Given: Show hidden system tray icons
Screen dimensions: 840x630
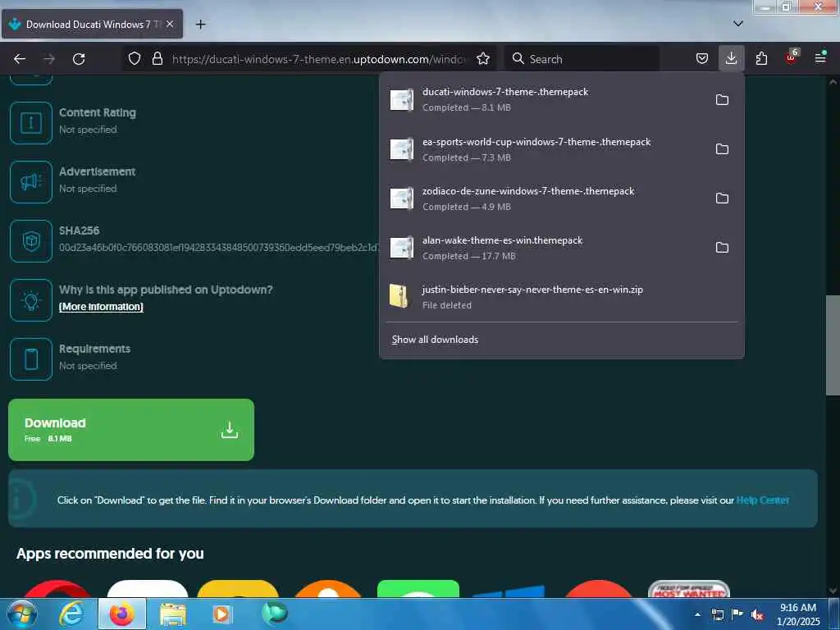Looking at the screenshot, I should [x=697, y=614].
